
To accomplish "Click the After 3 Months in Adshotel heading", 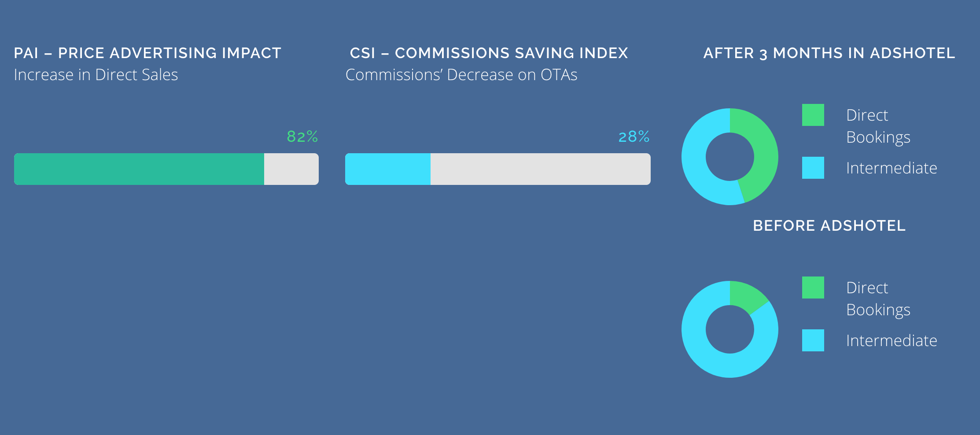I will pos(829,53).
